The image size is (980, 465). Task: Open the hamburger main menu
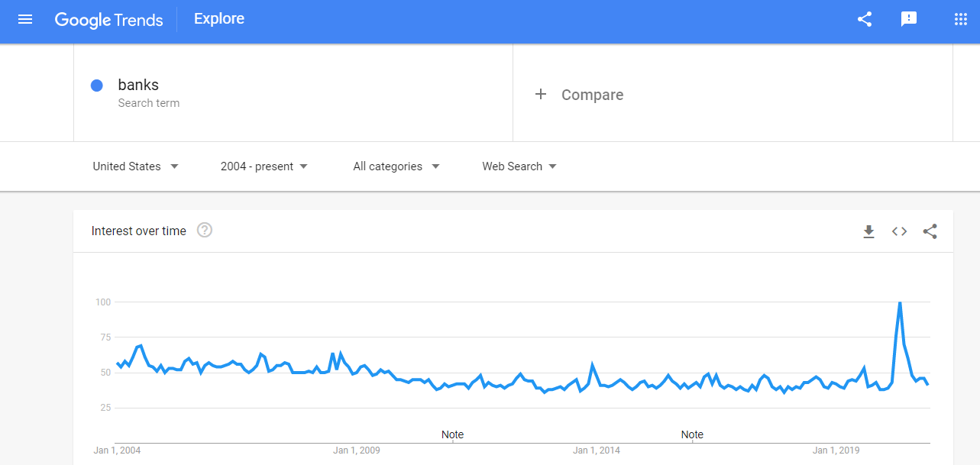[x=25, y=19]
